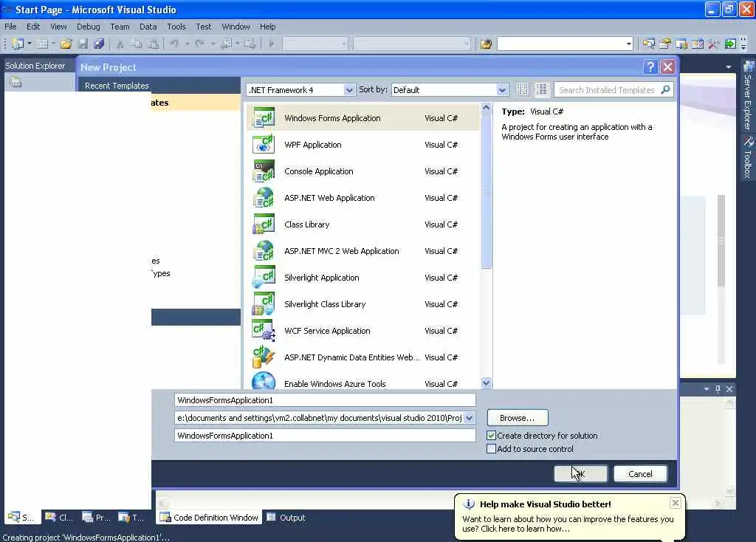The height and width of the screenshot is (542, 756).
Task: Expand the project location dropdown arrow
Action: (469, 418)
